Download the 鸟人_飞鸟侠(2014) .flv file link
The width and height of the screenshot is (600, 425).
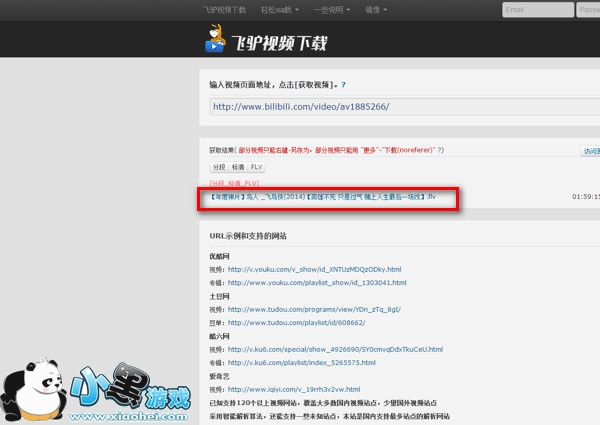pyautogui.click(x=323, y=197)
